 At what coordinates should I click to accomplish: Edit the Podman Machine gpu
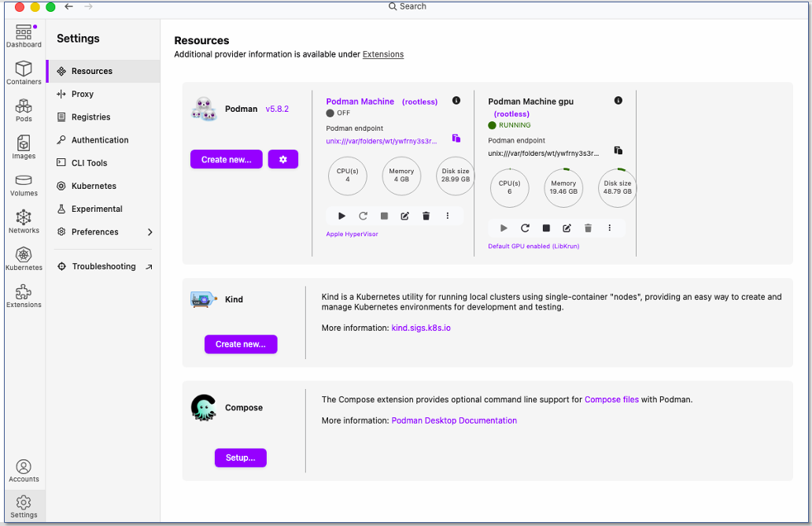click(x=567, y=228)
